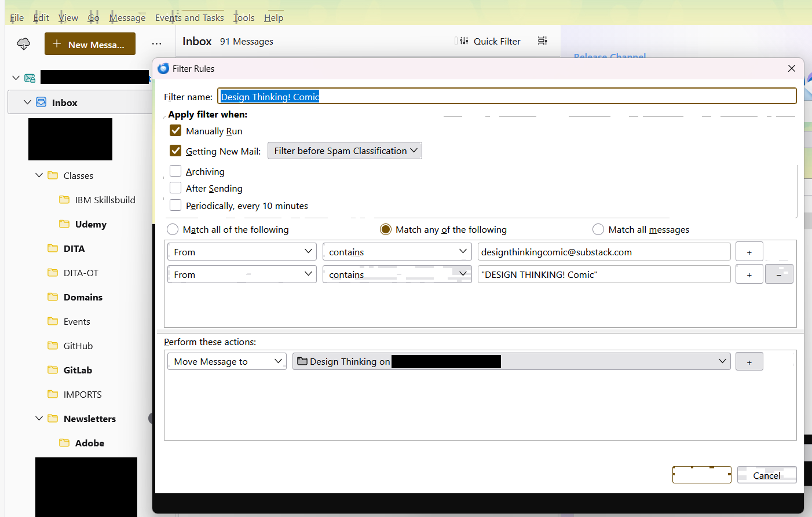The image size is (812, 517).
Task: Click the Get Messages cloud download icon
Action: (23, 44)
